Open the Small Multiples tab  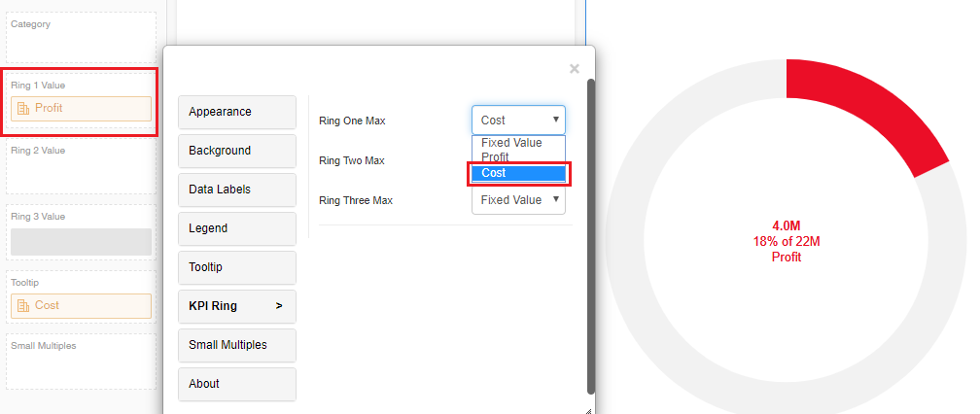pos(236,345)
